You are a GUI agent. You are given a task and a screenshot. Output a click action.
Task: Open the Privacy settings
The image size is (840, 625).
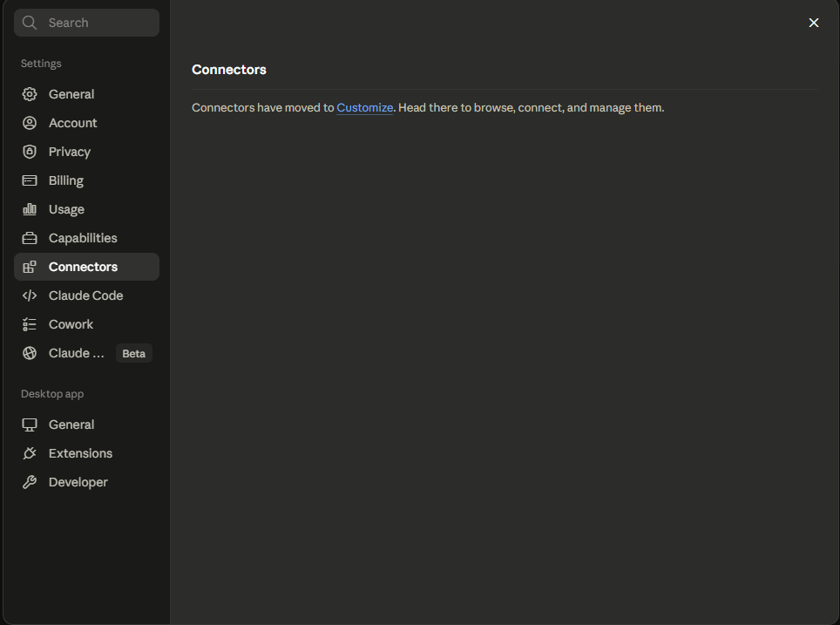86,152
